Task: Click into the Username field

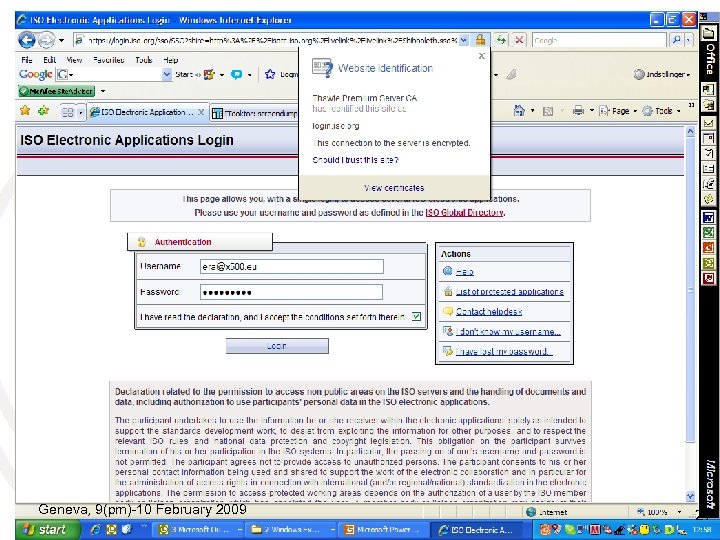Action: (x=292, y=266)
